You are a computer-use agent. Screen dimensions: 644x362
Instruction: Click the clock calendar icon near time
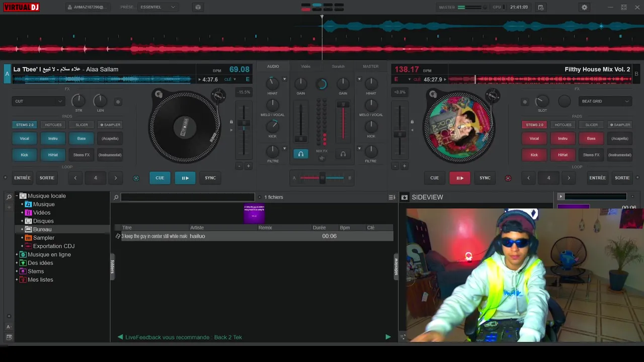click(541, 7)
